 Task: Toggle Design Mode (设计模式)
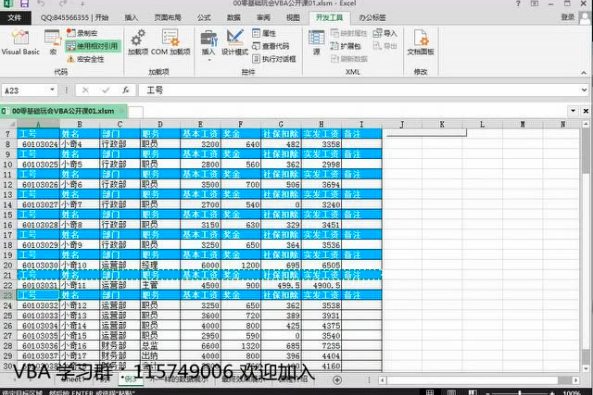(234, 42)
